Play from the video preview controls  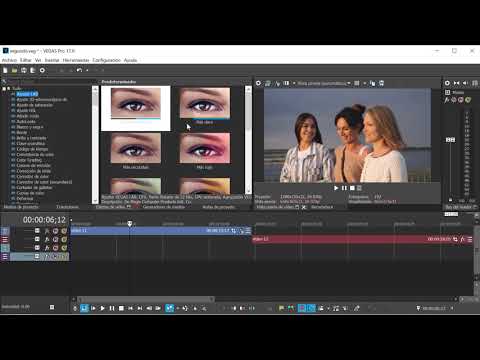336,188
